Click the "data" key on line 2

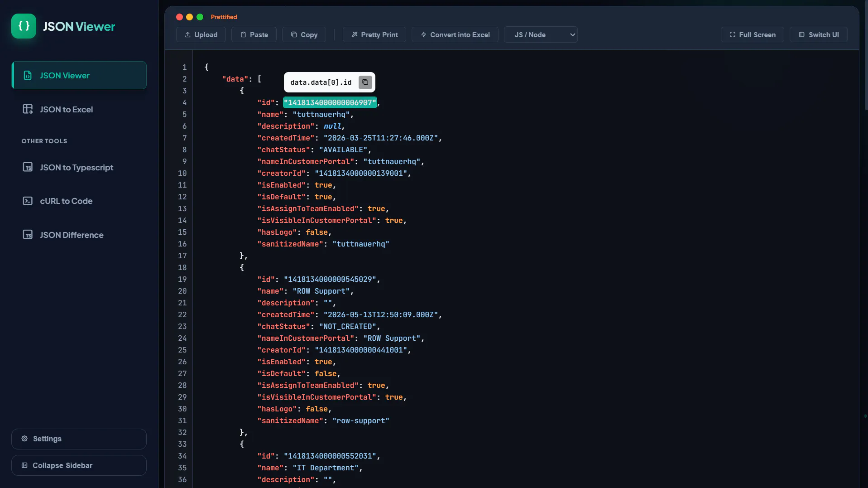(235, 79)
